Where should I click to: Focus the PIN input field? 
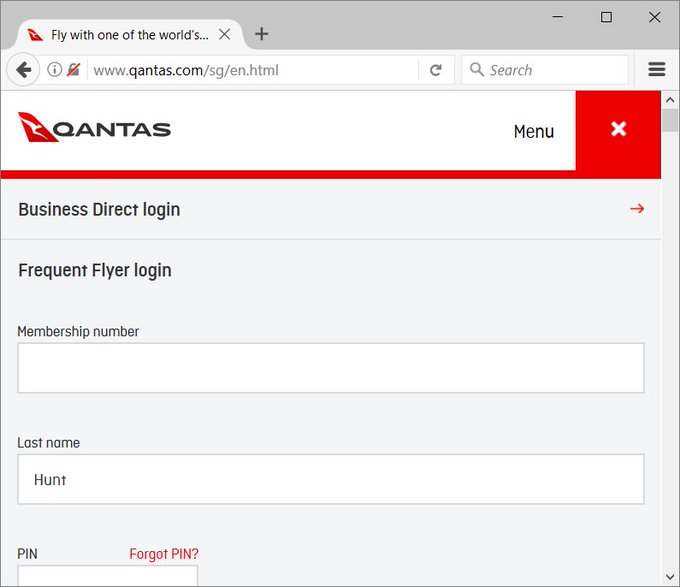click(108, 576)
